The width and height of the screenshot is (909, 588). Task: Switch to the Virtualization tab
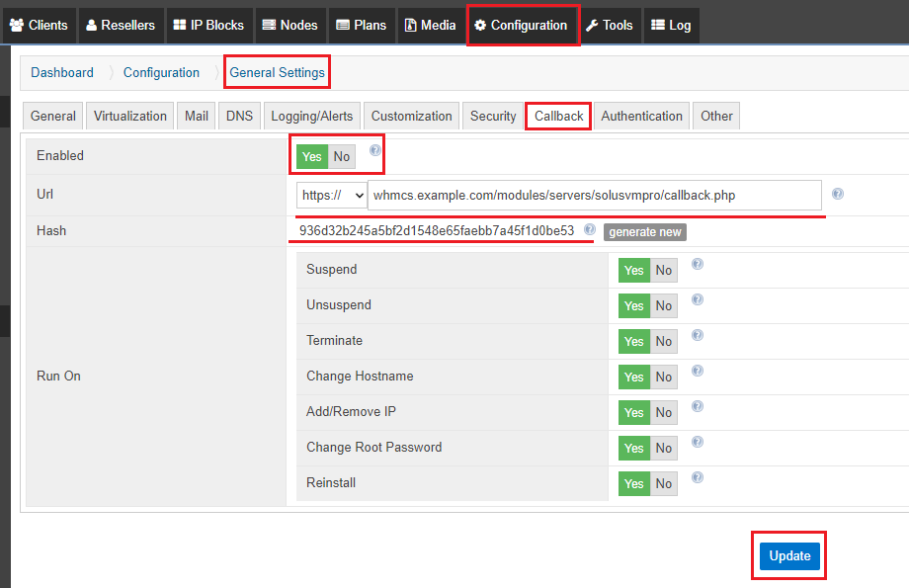(130, 116)
